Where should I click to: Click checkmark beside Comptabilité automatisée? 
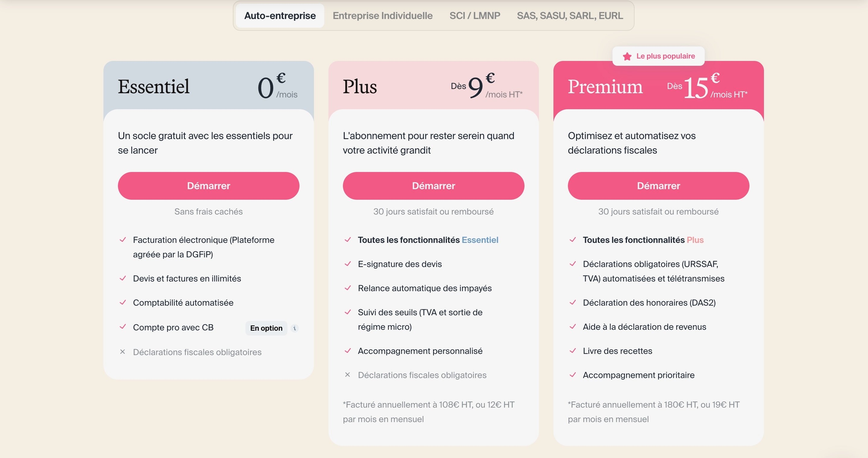click(123, 303)
